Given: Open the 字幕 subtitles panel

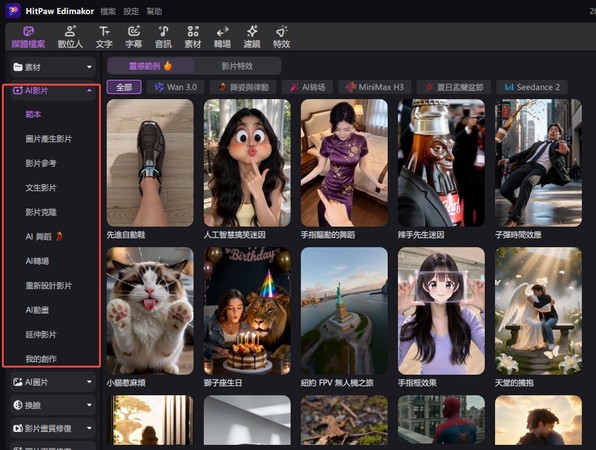Looking at the screenshot, I should click(x=133, y=37).
